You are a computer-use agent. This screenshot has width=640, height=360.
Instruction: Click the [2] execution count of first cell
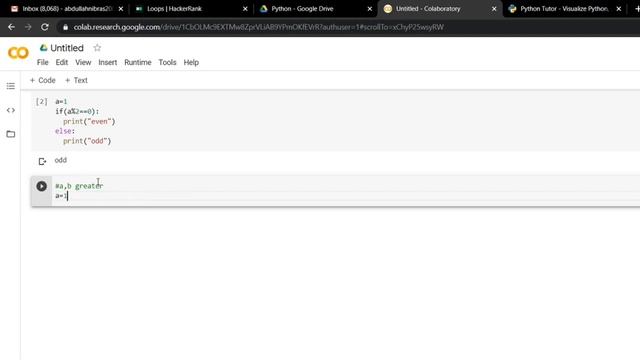(41, 102)
